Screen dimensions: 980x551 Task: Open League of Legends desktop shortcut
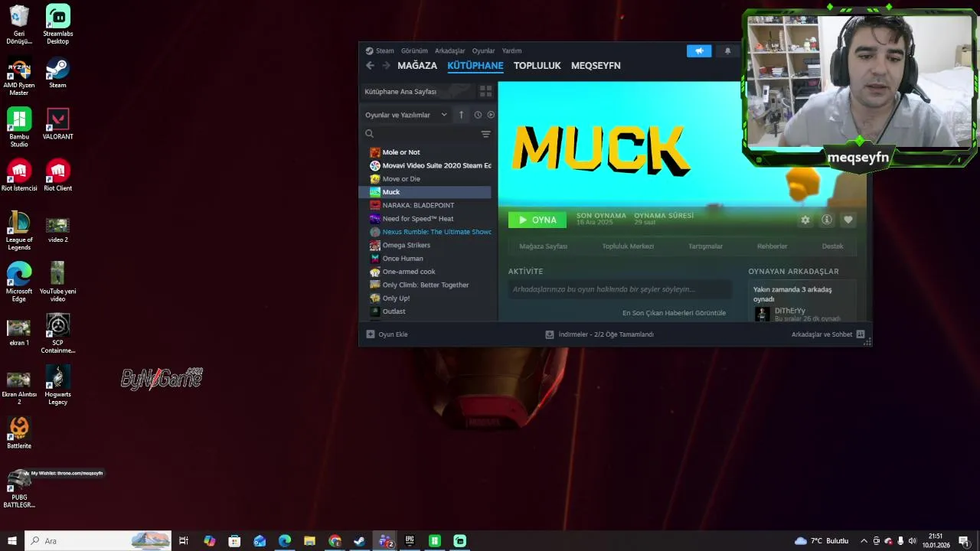[19, 231]
